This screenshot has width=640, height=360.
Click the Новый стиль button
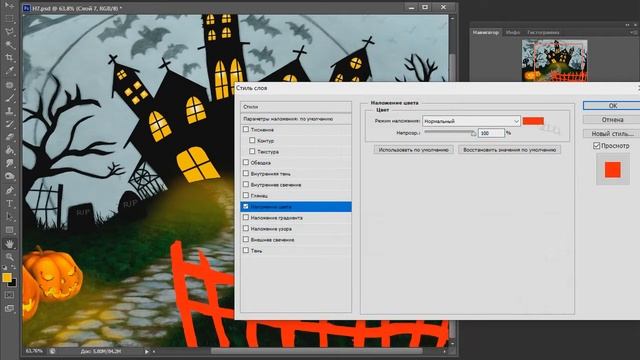click(x=612, y=134)
